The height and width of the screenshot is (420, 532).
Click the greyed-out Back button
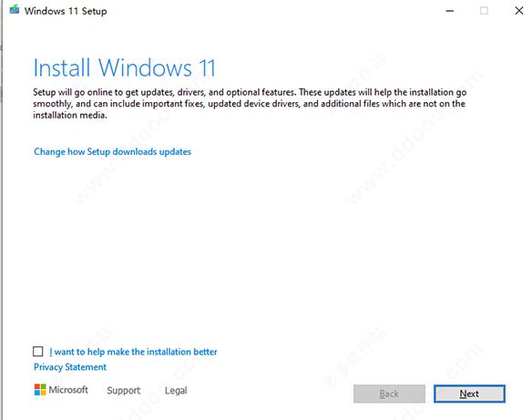tap(389, 394)
